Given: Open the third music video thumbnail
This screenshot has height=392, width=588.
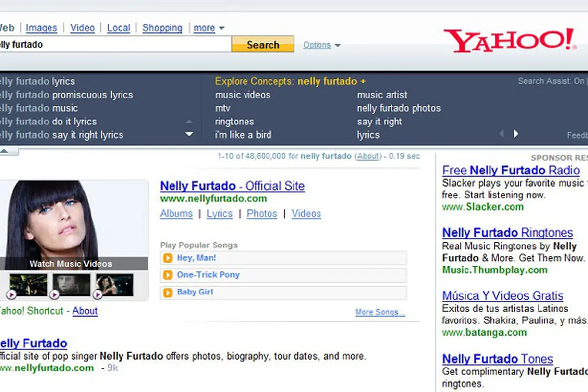Looking at the screenshot, I should click(x=114, y=286).
